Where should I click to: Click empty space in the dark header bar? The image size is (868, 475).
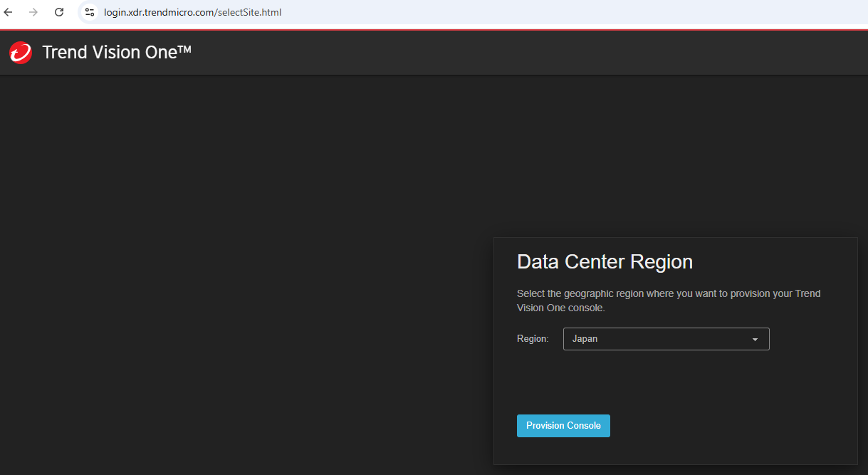[x=498, y=53]
